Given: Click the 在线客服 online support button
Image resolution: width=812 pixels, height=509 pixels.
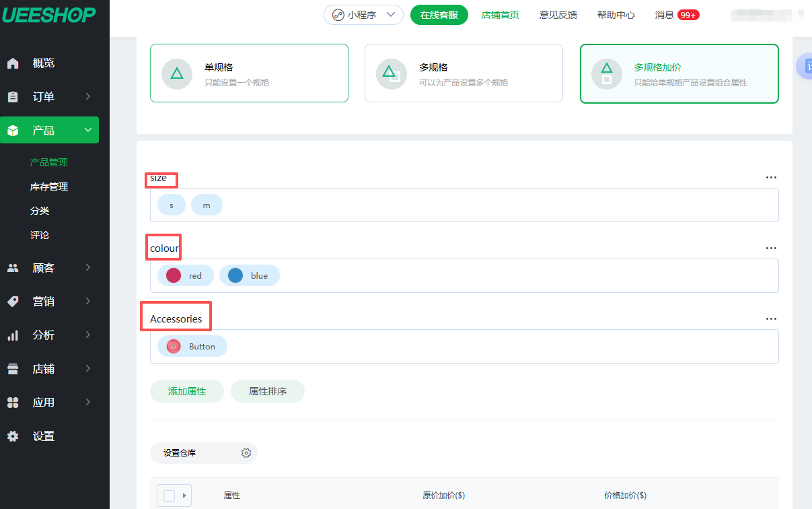Looking at the screenshot, I should pyautogui.click(x=439, y=15).
